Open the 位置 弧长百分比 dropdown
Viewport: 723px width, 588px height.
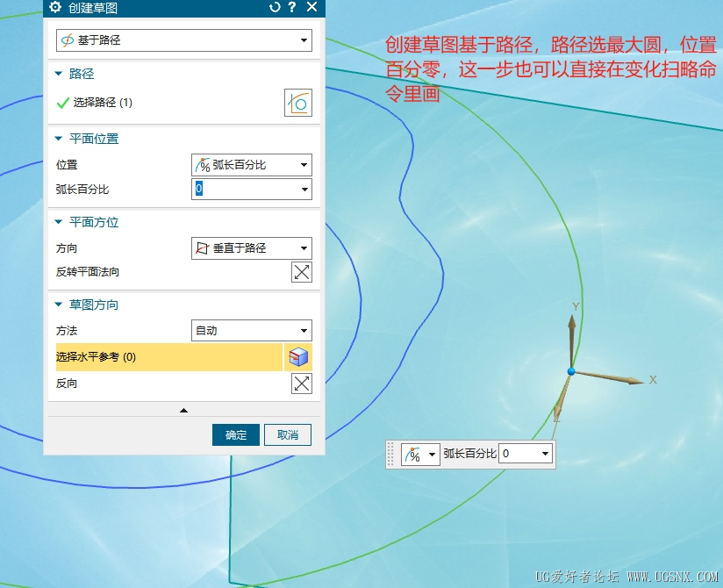(x=251, y=165)
